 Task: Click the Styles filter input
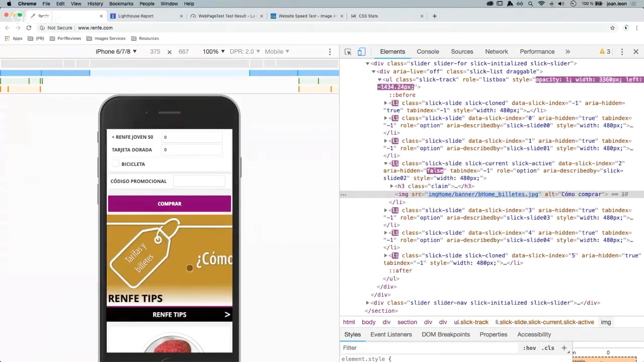(x=430, y=348)
